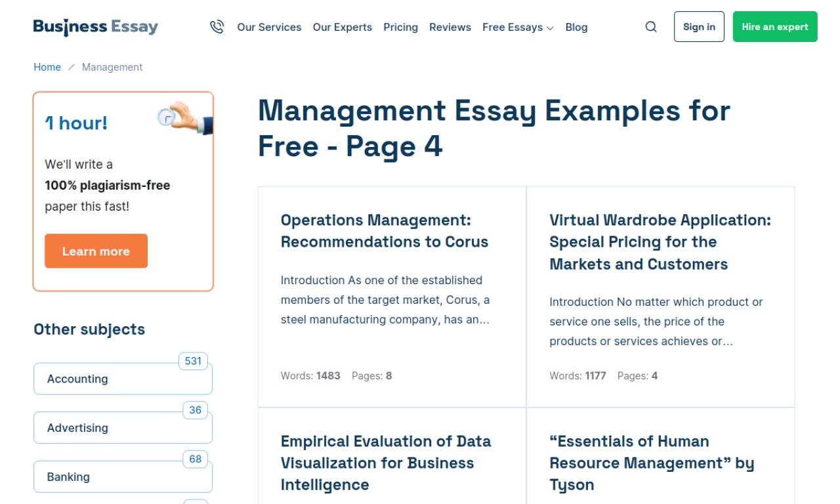
Task: Open the Accounting subject
Action: coord(123,379)
